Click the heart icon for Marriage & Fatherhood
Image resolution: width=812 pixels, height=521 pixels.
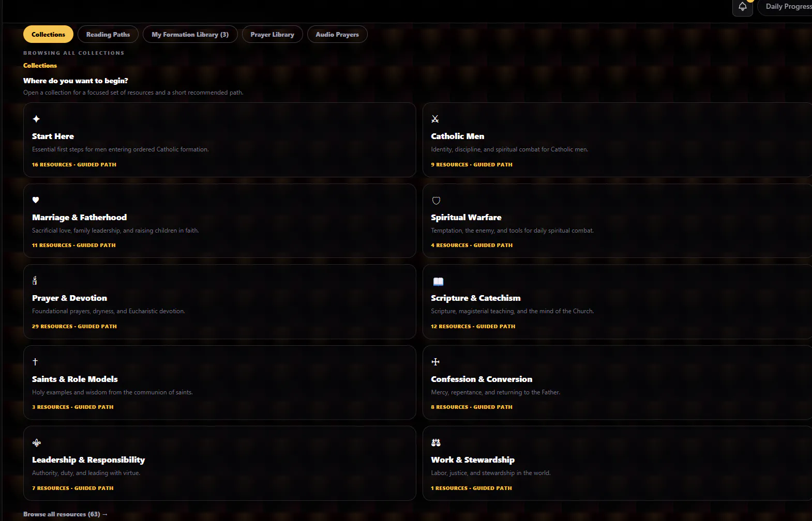(36, 200)
